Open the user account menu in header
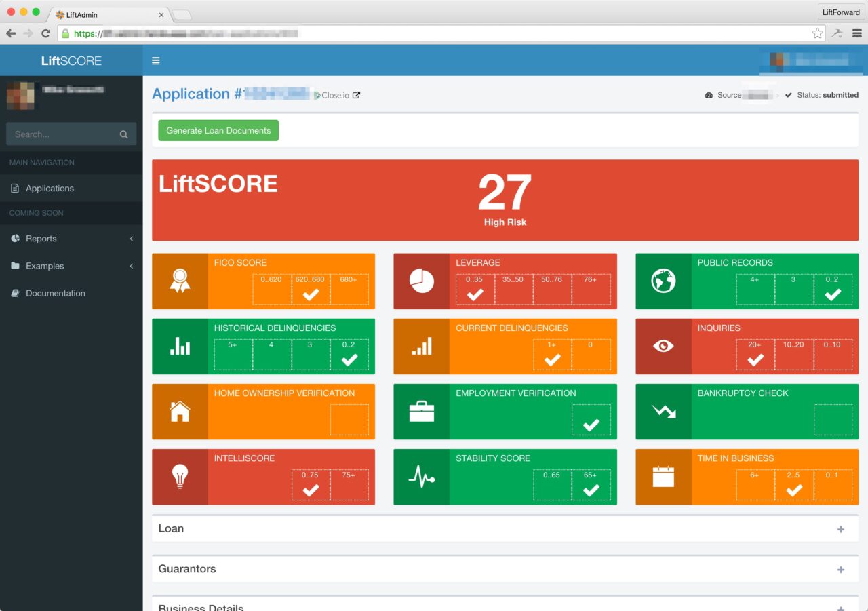 coord(812,61)
